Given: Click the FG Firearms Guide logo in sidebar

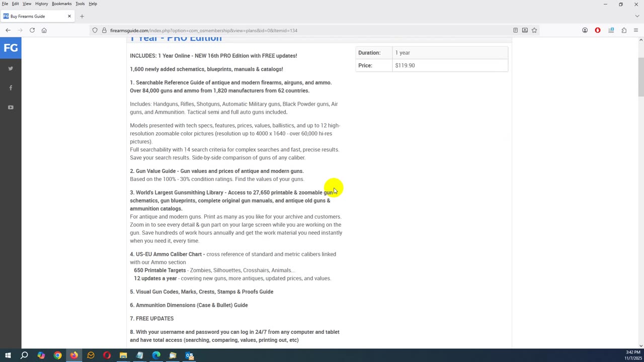Looking at the screenshot, I should click(x=11, y=48).
